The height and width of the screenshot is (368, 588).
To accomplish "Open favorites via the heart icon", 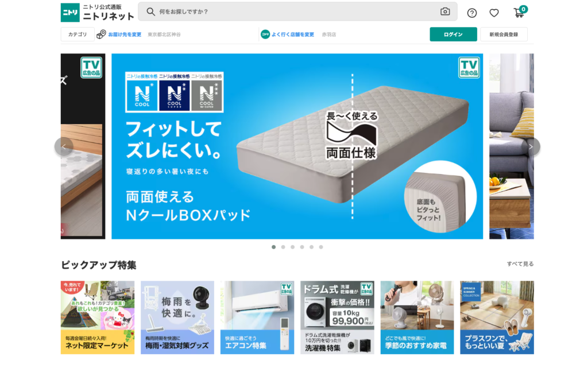I will (x=494, y=13).
